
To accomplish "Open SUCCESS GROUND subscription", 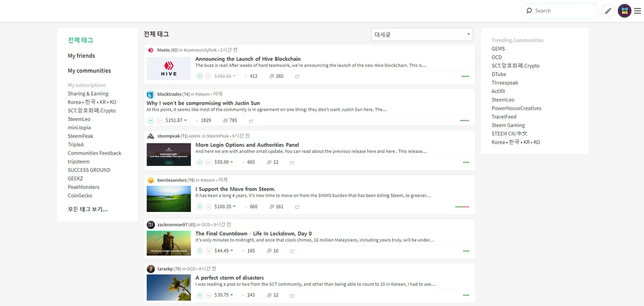I will click(89, 170).
